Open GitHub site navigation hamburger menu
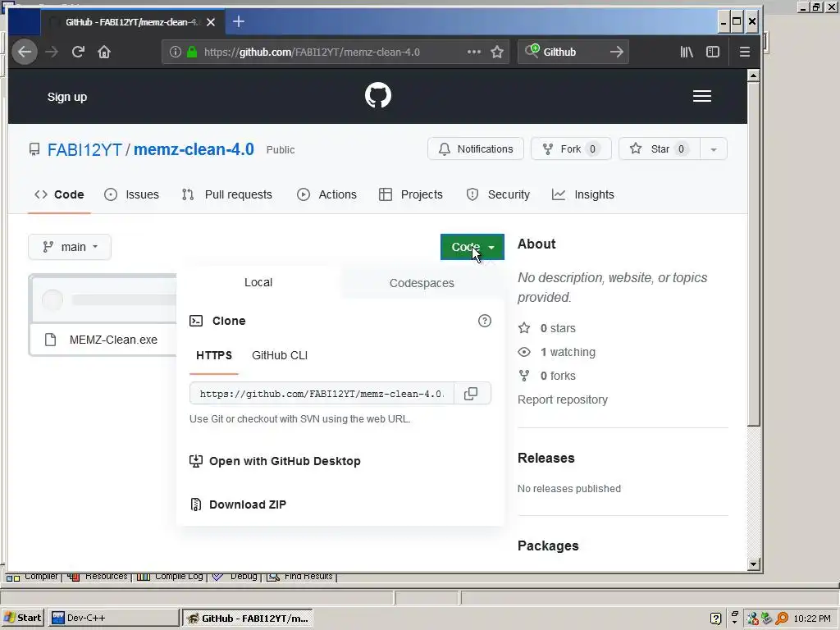 point(702,97)
